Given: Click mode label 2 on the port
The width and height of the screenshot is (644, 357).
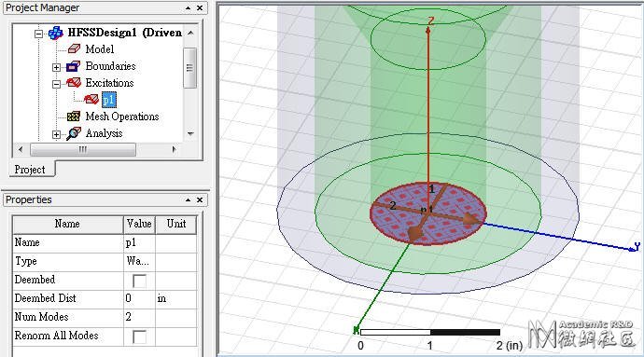Looking at the screenshot, I should pyautogui.click(x=393, y=206).
